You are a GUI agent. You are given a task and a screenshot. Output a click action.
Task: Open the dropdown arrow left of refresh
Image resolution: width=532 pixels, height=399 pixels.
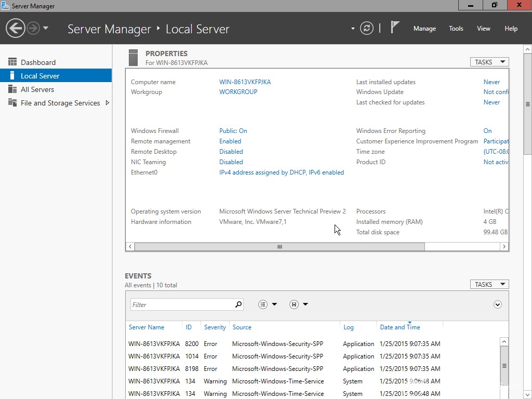tap(353, 29)
